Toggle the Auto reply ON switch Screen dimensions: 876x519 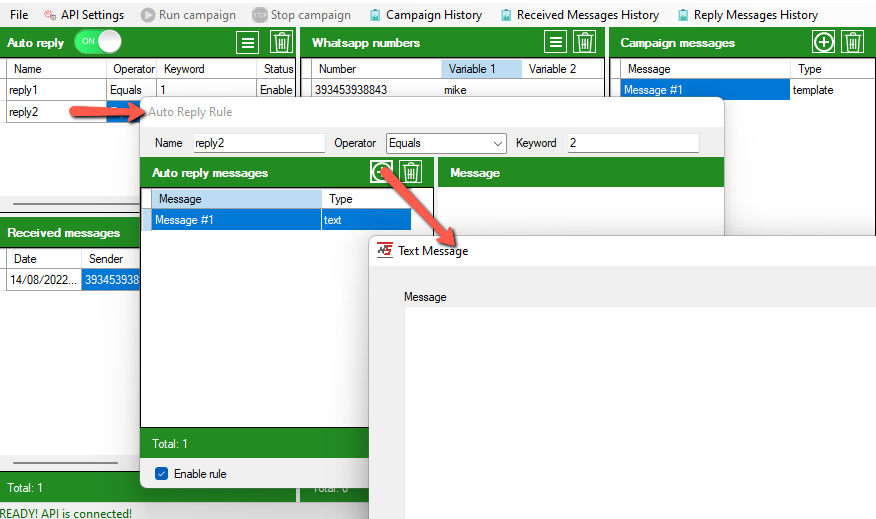(98, 42)
